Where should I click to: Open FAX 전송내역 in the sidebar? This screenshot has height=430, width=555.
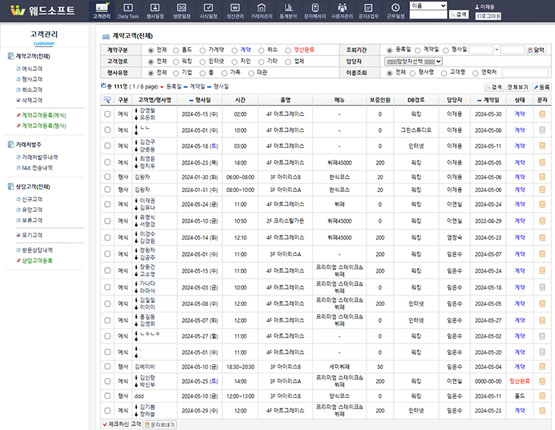point(37,168)
